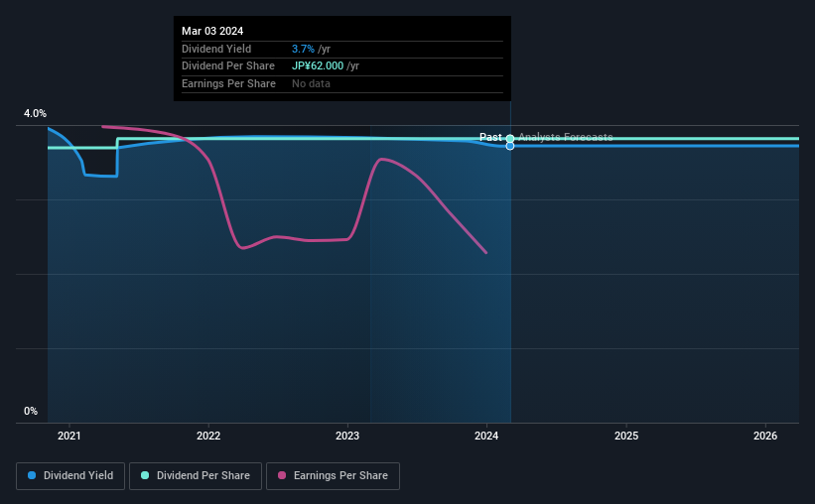The height and width of the screenshot is (504, 815).
Task: Click the Analysts Forecasts label
Action: click(x=566, y=137)
